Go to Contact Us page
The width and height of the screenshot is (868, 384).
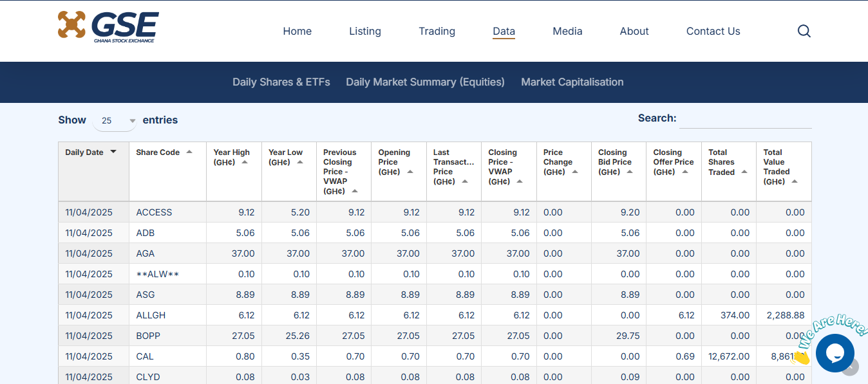(x=713, y=31)
